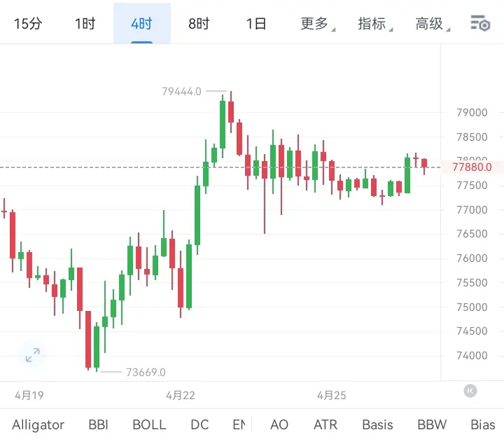Image resolution: width=504 pixels, height=444 pixels.
Task: Select the 4时 timeframe tab
Action: 141,24
